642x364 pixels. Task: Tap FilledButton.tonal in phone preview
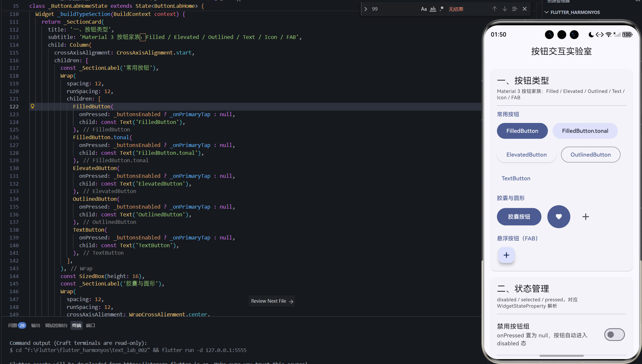click(585, 131)
